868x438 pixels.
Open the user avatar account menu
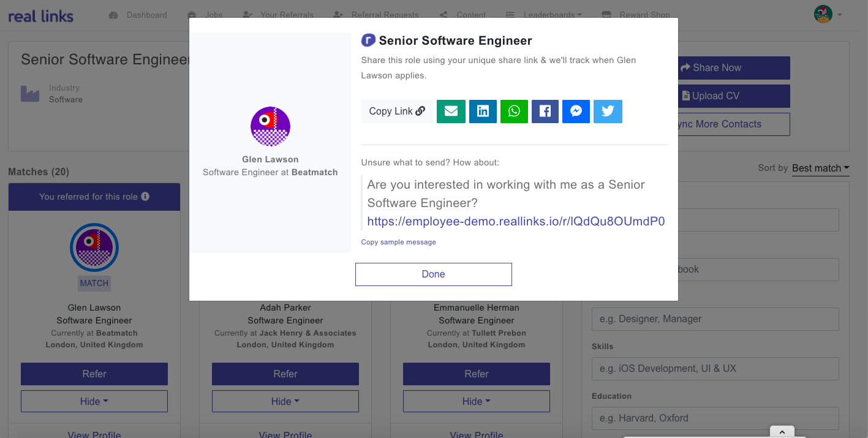(828, 15)
